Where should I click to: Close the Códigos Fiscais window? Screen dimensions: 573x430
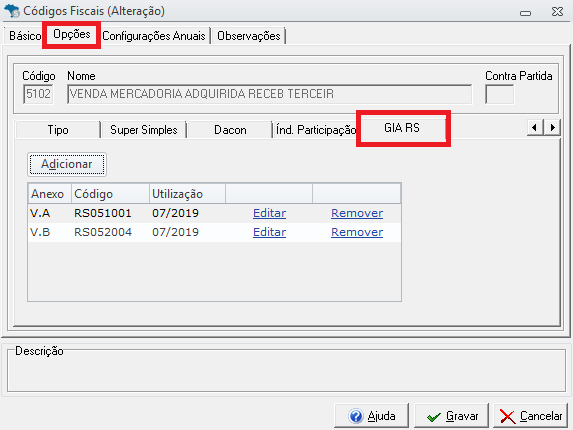point(557,12)
